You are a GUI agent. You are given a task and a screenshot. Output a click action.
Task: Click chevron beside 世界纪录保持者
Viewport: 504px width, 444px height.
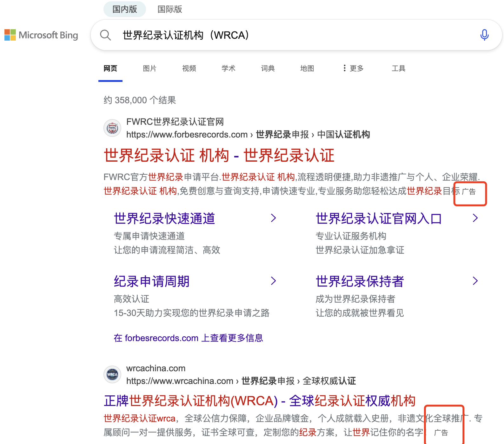pos(475,281)
